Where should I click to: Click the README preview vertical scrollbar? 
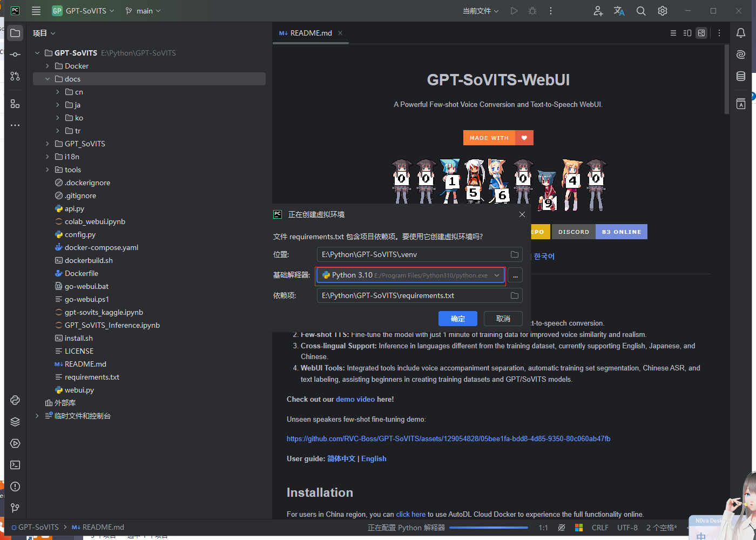[x=727, y=79]
